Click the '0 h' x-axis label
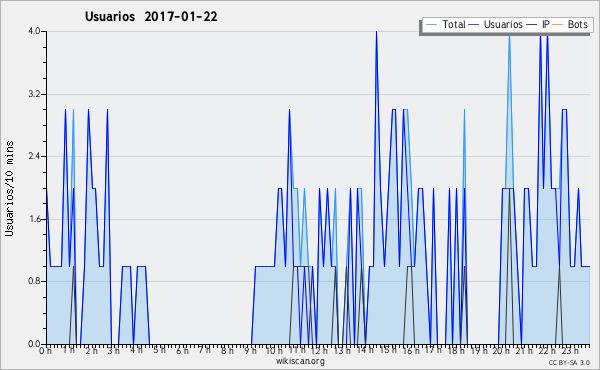The width and height of the screenshot is (600, 370). tap(46, 351)
